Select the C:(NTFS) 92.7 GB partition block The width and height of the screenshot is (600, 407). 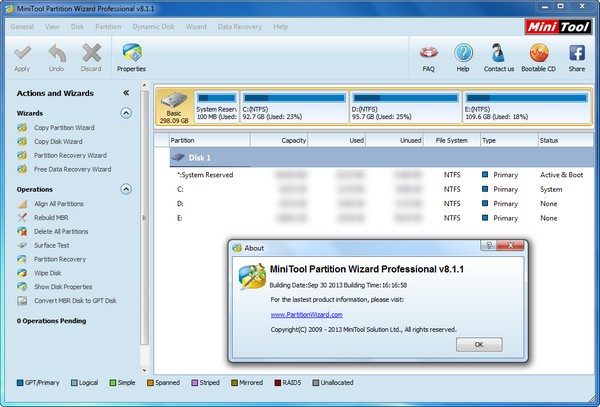click(x=294, y=107)
